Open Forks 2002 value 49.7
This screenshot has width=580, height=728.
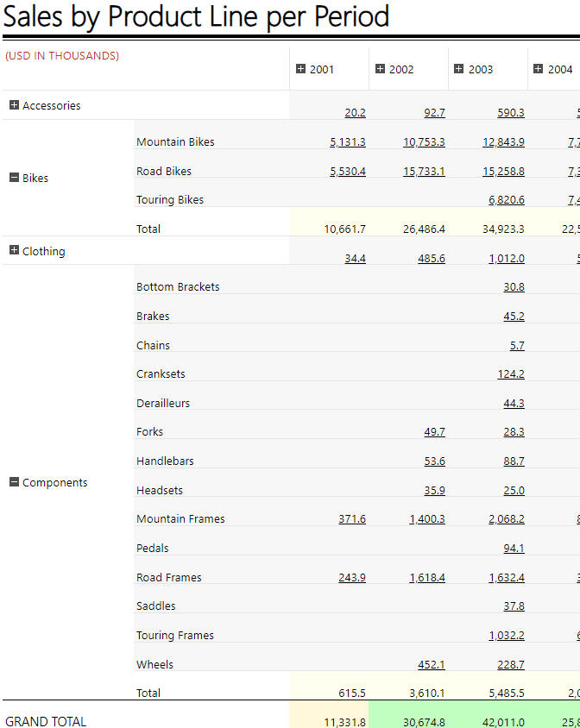coord(434,432)
